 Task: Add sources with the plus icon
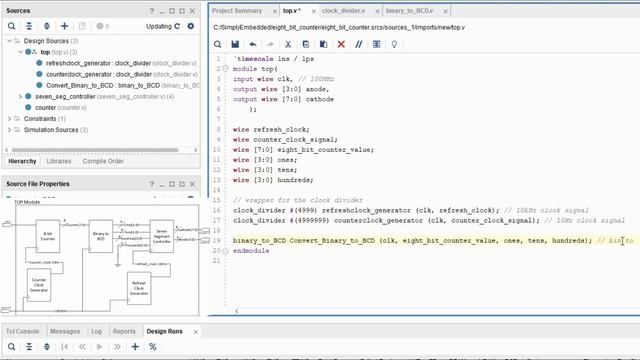click(x=64, y=26)
